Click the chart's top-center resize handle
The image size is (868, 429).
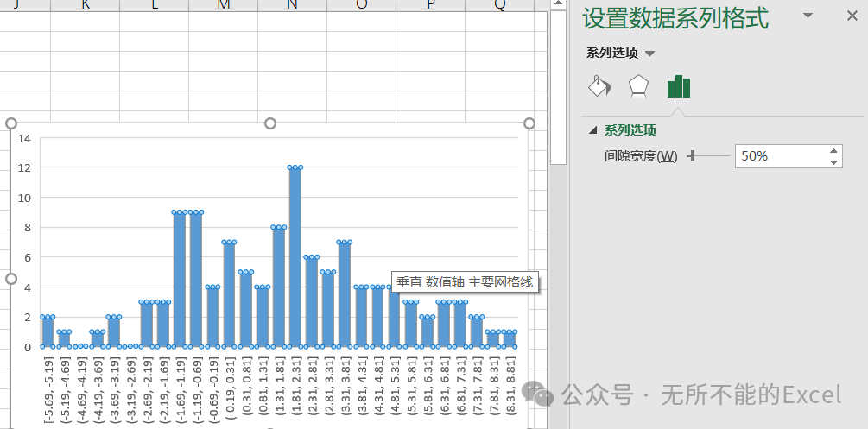(x=270, y=123)
